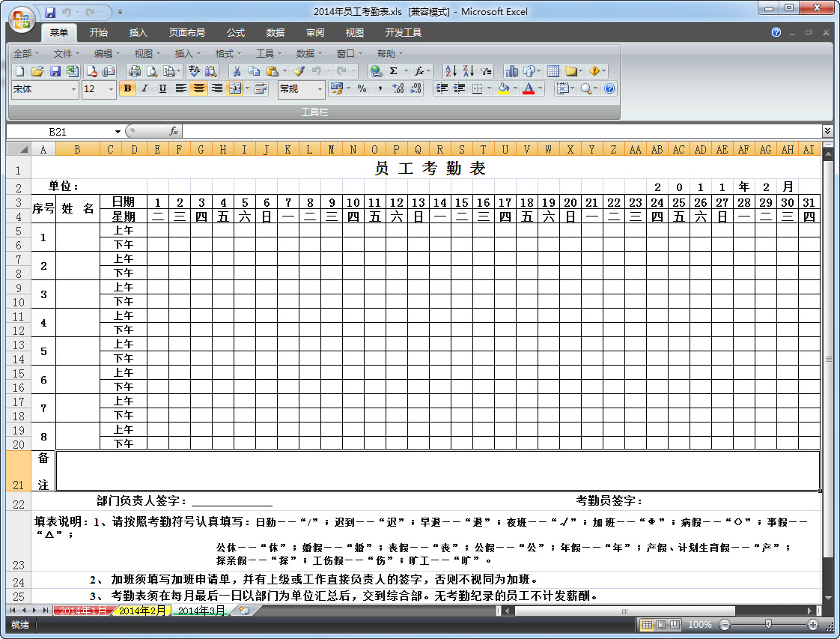Click the Insert Chart icon
This screenshot has height=639, width=840.
point(511,70)
